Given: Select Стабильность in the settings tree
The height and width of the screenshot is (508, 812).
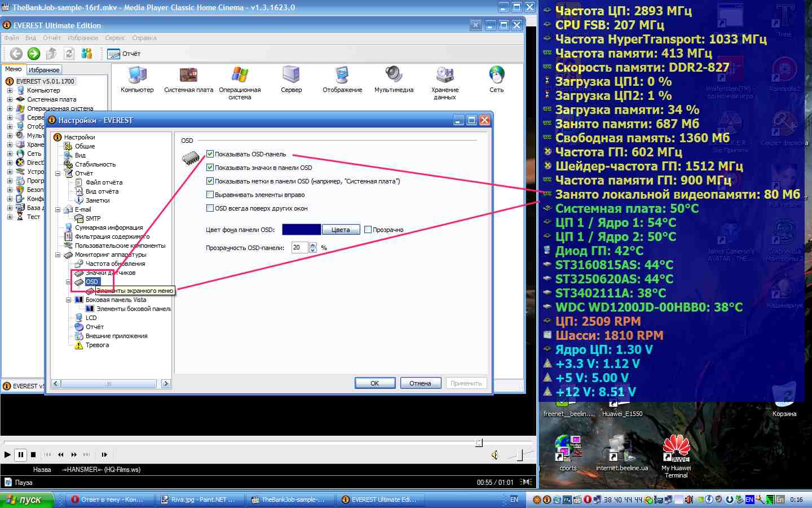Looking at the screenshot, I should [95, 164].
